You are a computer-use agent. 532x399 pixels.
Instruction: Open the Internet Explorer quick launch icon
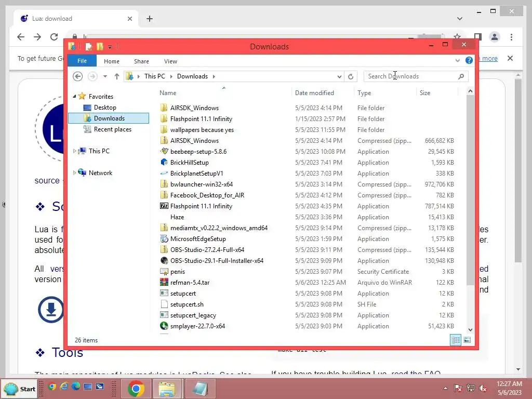pos(64,386)
